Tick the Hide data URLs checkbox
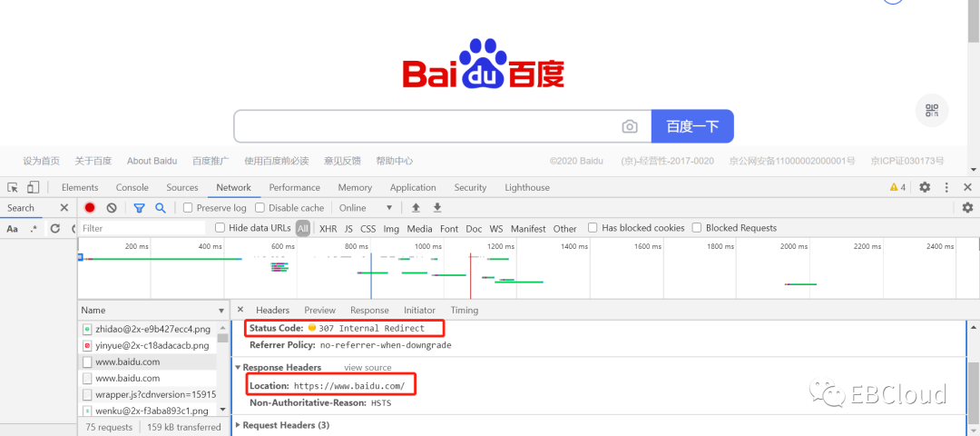The width and height of the screenshot is (980, 436). coord(220,228)
